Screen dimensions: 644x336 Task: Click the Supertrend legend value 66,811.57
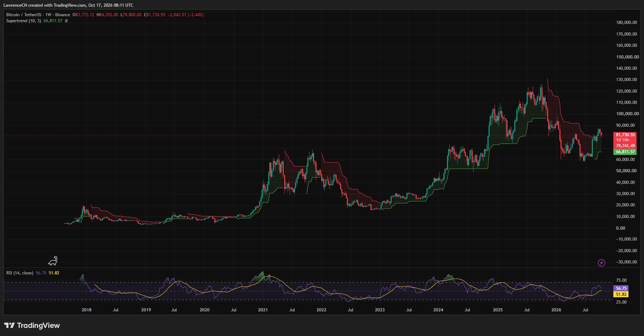[x=53, y=21]
